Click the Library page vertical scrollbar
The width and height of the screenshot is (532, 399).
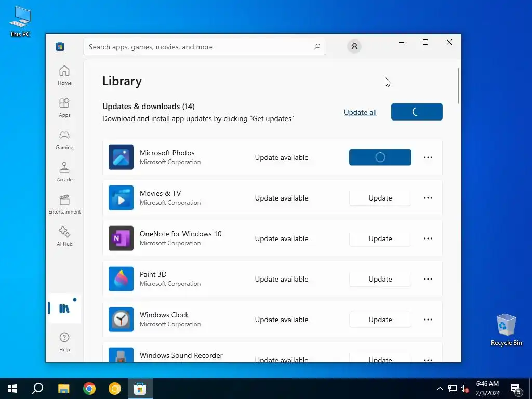point(459,86)
